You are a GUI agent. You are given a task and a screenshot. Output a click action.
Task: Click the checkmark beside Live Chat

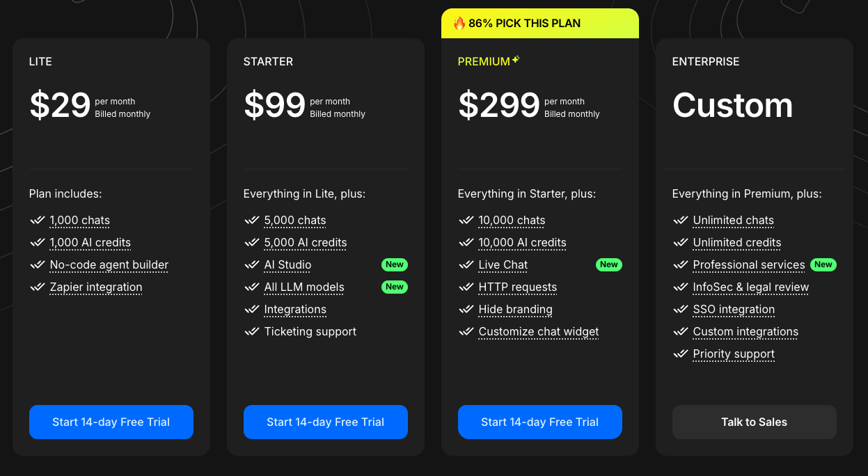[466, 264]
